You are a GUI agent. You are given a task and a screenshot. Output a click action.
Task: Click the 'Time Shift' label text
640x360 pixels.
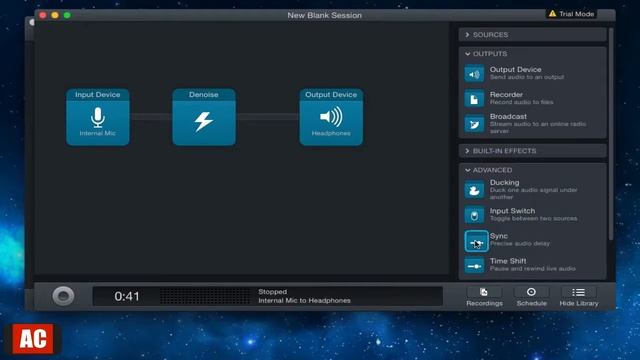tap(508, 261)
